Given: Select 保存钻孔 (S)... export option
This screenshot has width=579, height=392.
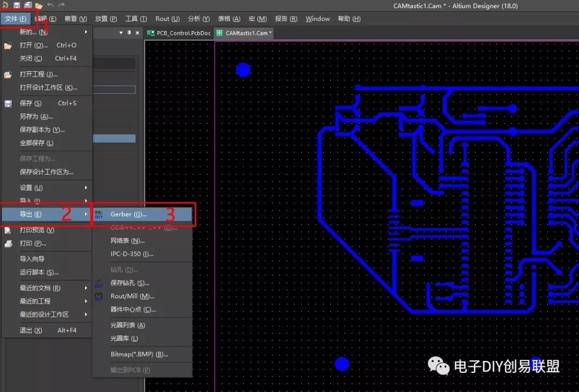Looking at the screenshot, I should click(142, 283).
